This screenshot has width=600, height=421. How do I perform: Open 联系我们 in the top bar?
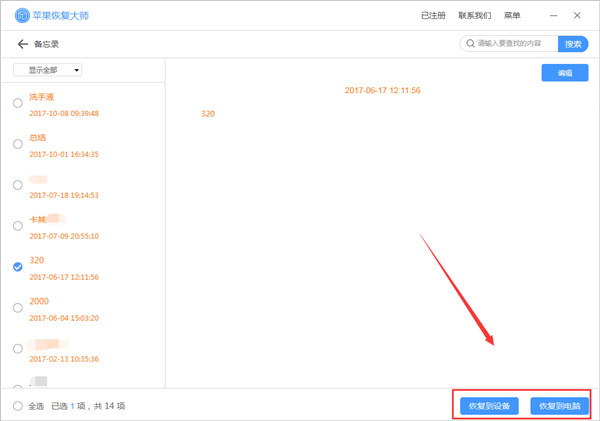click(474, 15)
